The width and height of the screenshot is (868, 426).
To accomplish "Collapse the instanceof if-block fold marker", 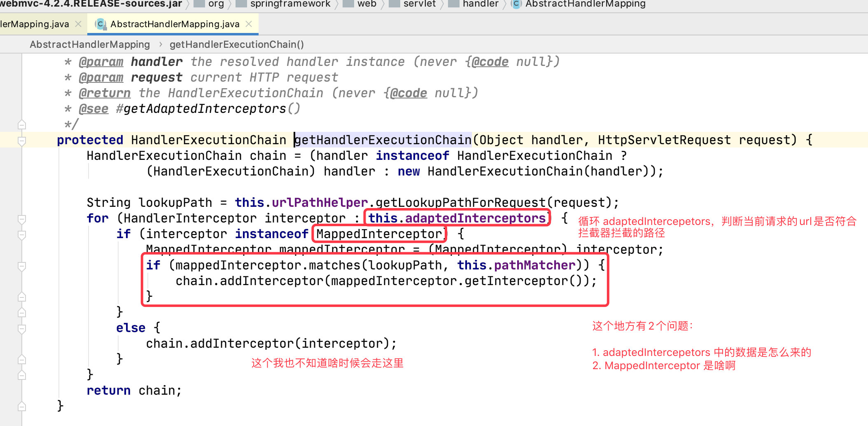I will pos(22,235).
